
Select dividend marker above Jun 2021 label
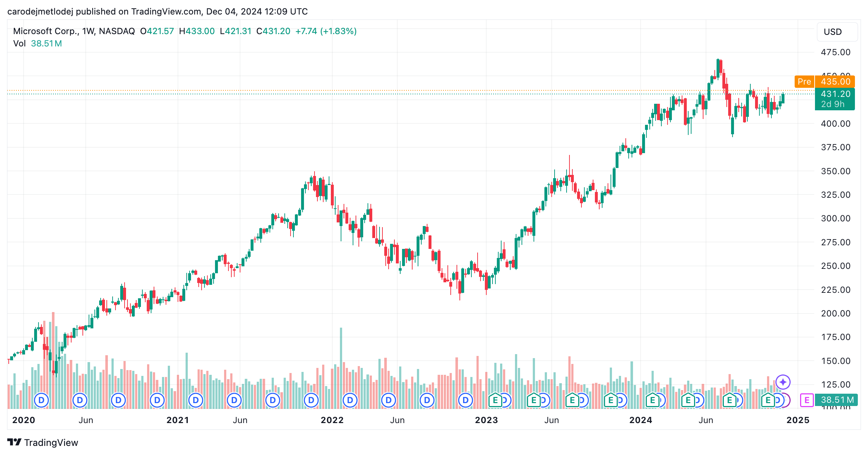tap(234, 400)
